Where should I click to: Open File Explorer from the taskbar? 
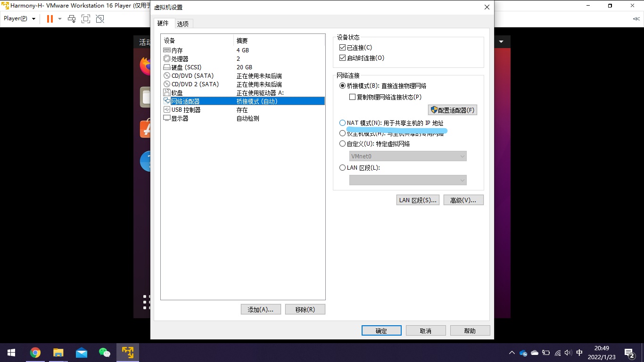[58, 353]
